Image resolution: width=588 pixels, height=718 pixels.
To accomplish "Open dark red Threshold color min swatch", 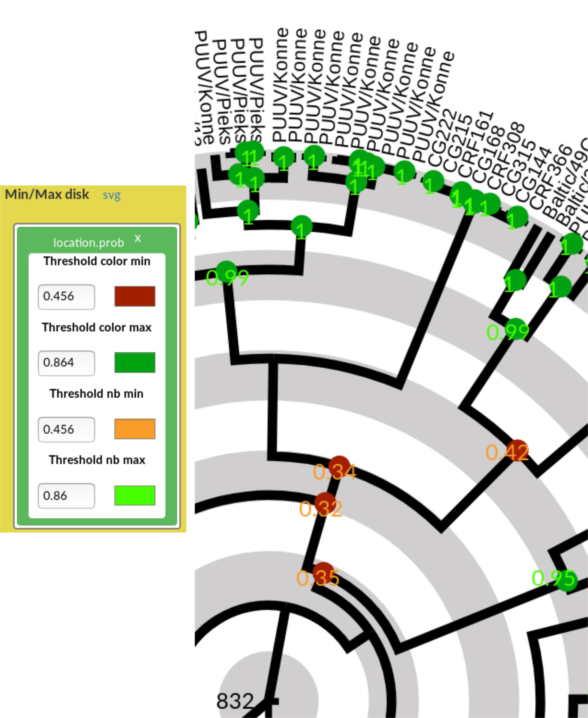I will (x=135, y=296).
